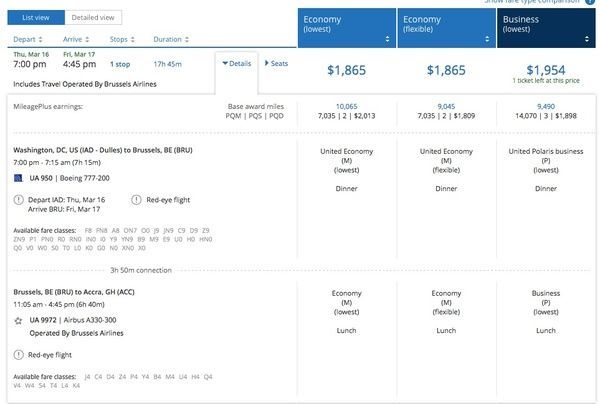Switch to the List view tab
Viewport: 600px width, 404px height.
pos(36,17)
